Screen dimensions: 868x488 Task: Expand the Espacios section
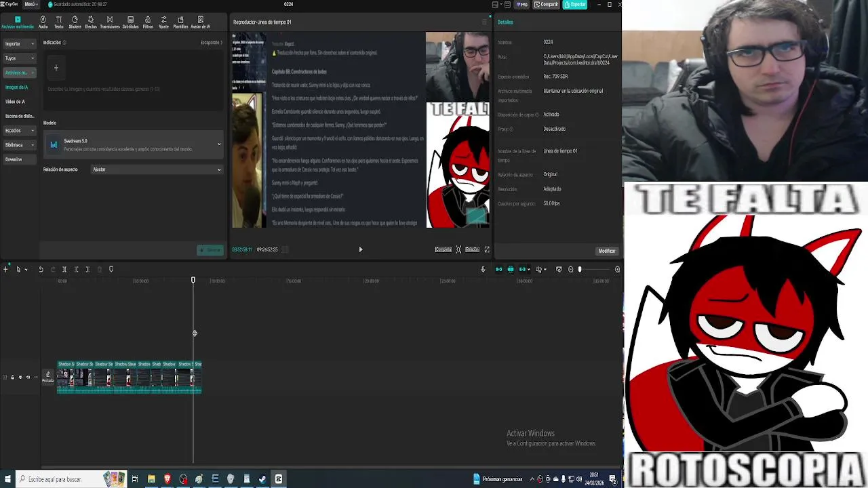[19, 130]
